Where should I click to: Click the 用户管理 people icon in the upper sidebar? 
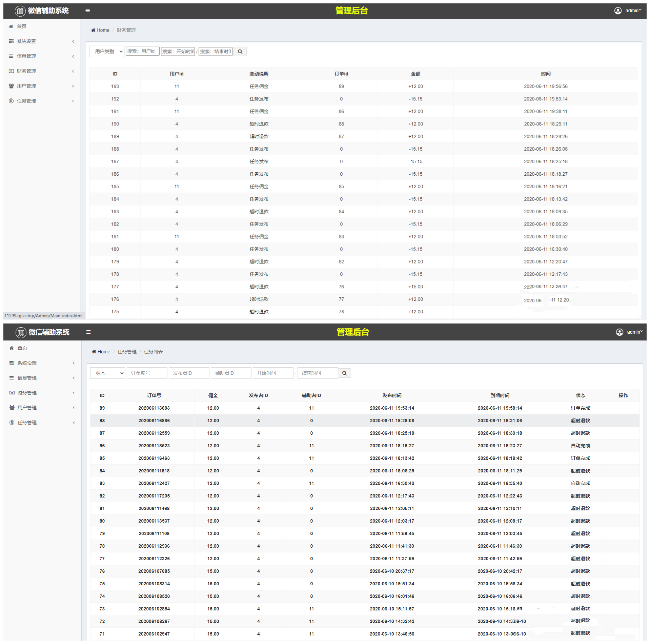tap(11, 86)
